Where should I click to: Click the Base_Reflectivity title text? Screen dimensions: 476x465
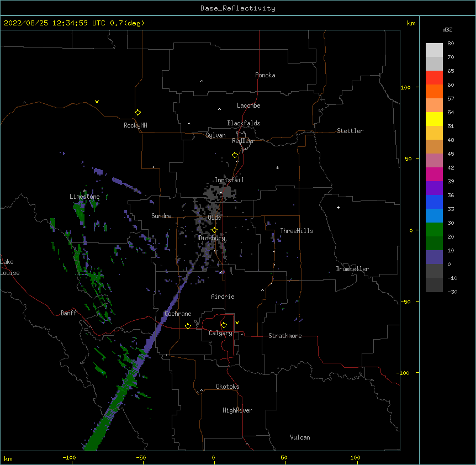click(x=238, y=8)
